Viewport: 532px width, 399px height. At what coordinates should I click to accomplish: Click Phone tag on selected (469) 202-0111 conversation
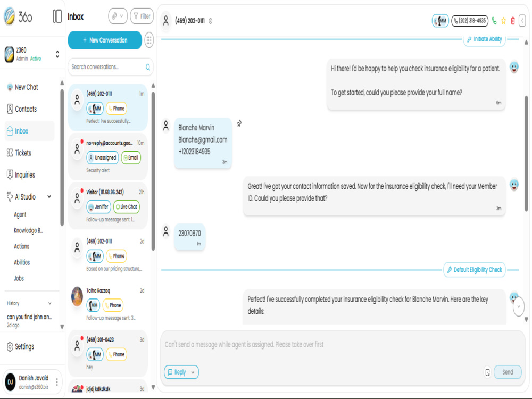coord(117,108)
